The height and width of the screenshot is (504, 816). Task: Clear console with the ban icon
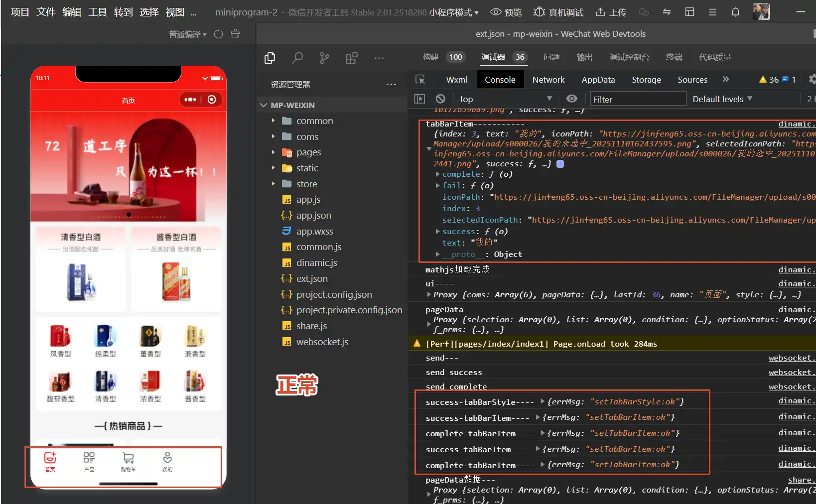tap(440, 99)
